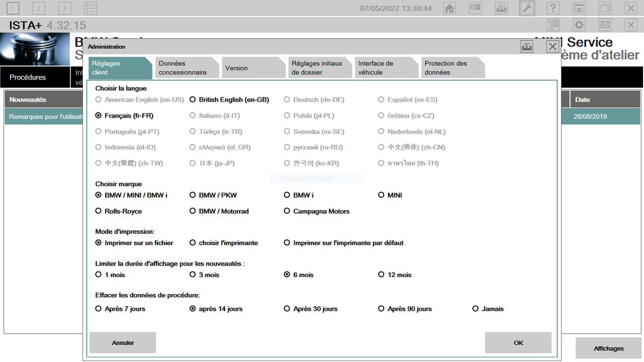Viewport: 644px width, 362px height.
Task: Select Jamais for procedure data deletion
Action: (488, 309)
